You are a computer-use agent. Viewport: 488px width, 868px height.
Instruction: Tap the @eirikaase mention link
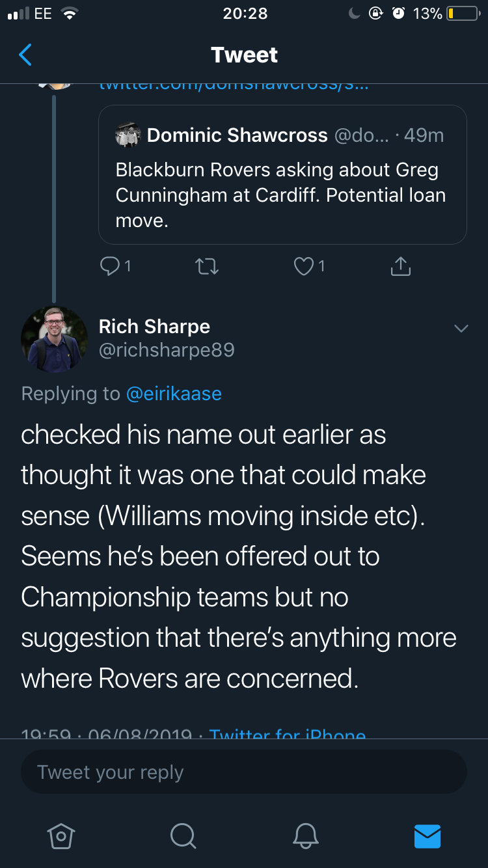174,393
